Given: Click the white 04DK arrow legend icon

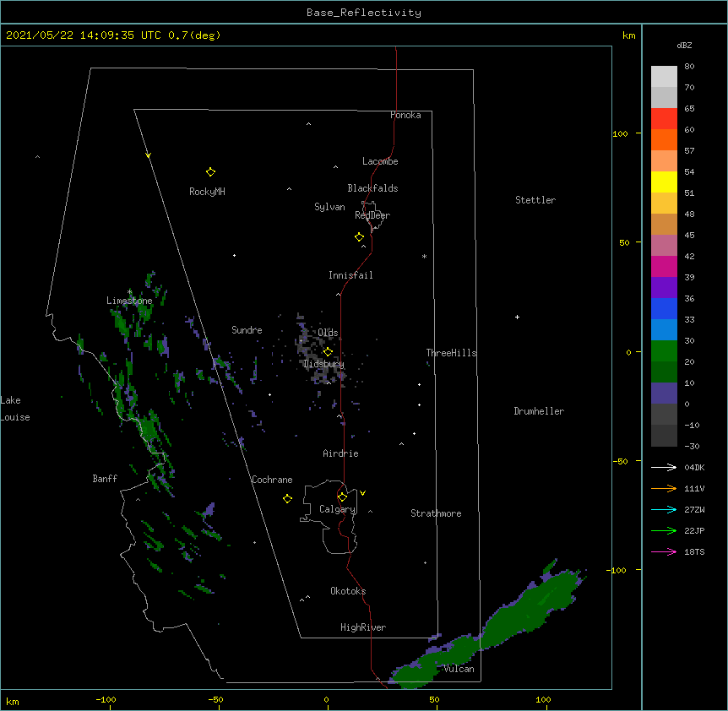Looking at the screenshot, I should pos(664,467).
